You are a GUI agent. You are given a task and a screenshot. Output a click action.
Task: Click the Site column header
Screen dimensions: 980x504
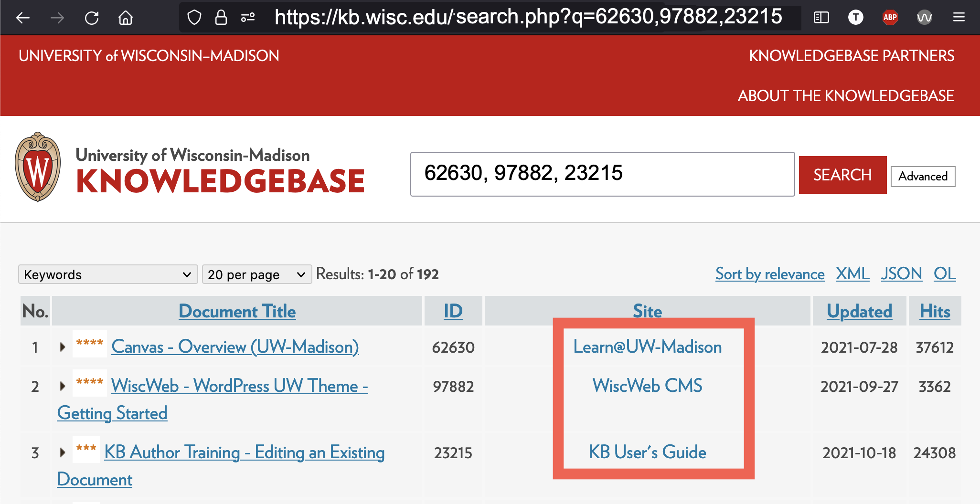647,311
